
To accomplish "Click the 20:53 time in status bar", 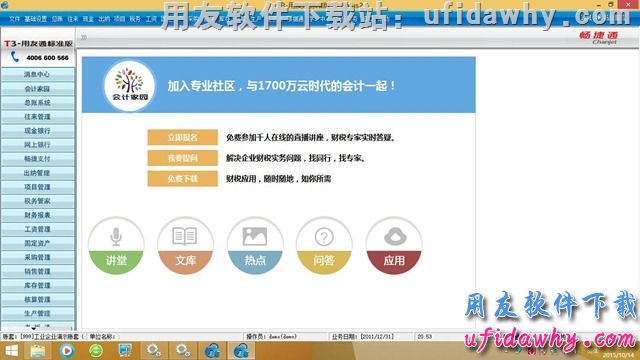I will point(424,337).
